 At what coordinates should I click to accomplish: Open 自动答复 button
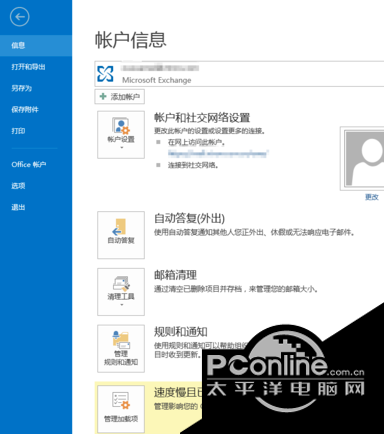(x=121, y=235)
